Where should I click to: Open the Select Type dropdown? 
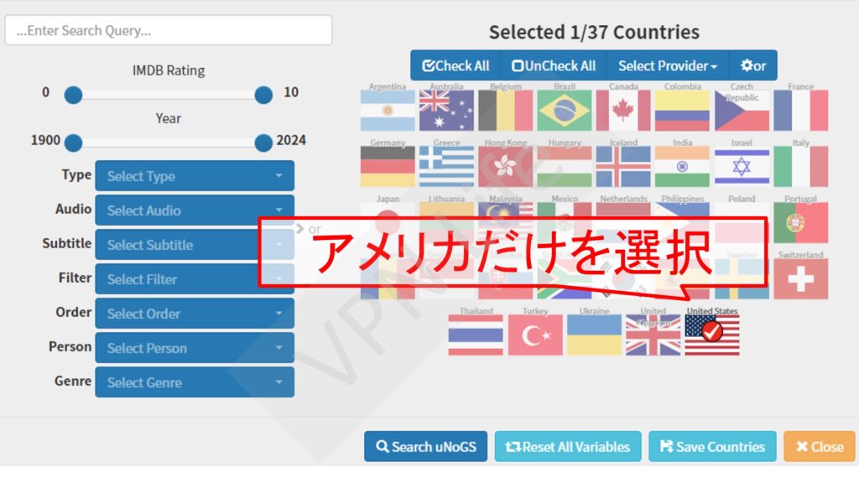(195, 175)
